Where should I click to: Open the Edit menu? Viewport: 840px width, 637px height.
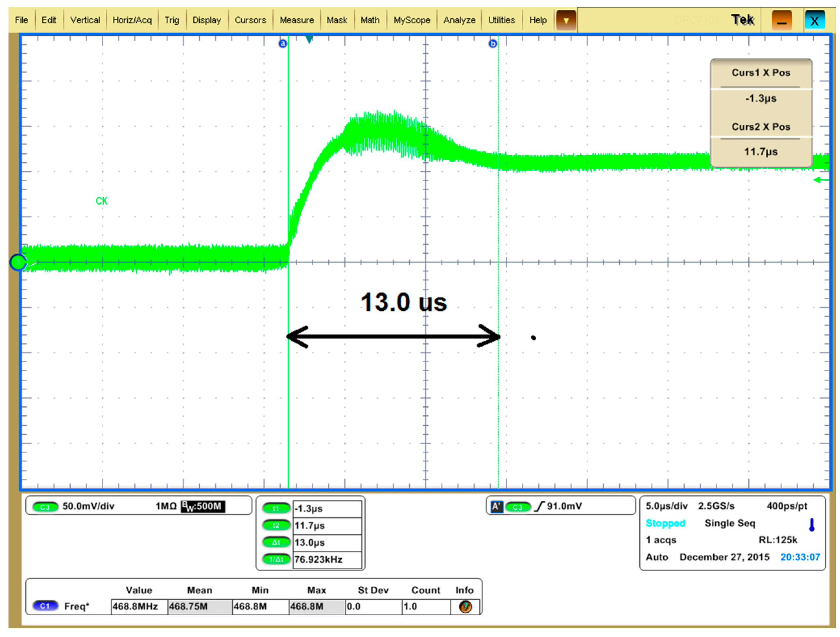pos(49,20)
